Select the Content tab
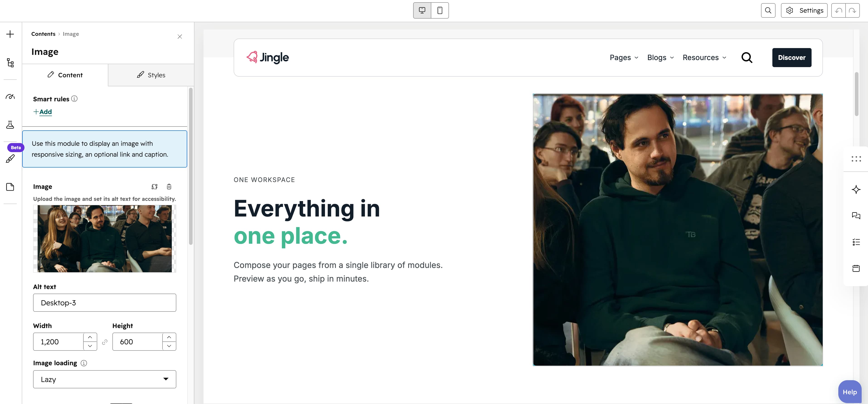Image resolution: width=868 pixels, height=404 pixels. pos(65,75)
